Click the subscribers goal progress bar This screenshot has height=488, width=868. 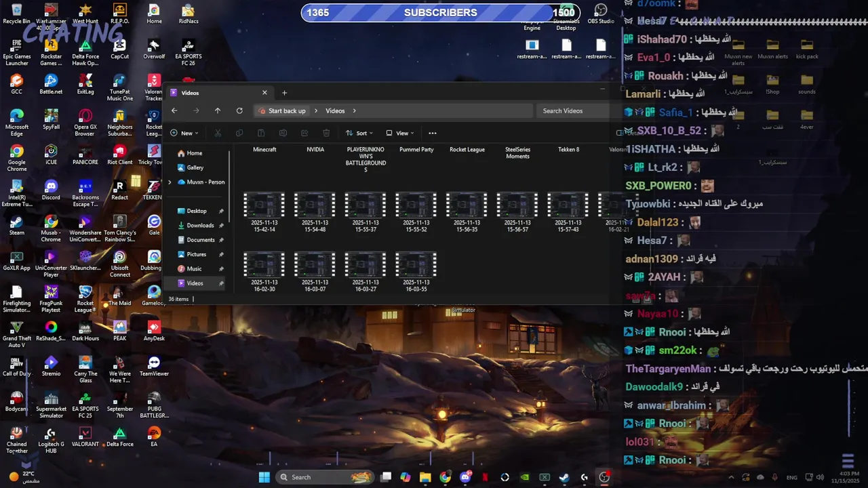pos(441,12)
